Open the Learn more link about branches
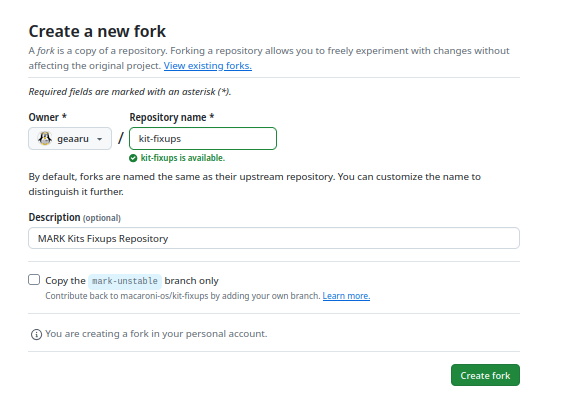This screenshot has width=576, height=411. [x=346, y=296]
